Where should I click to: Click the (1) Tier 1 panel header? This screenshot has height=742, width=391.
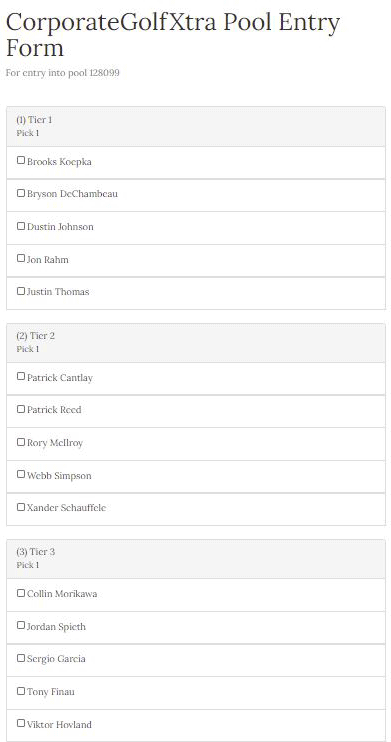point(196,126)
